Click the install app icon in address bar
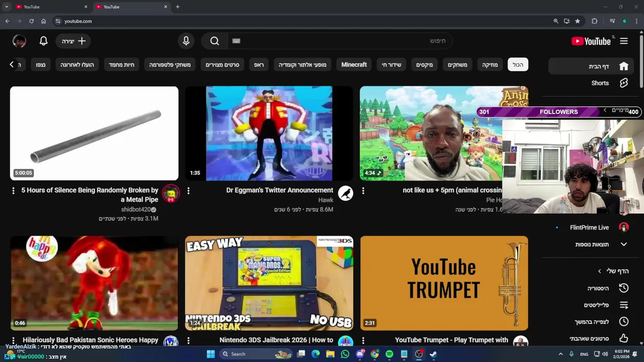This screenshot has height=362, width=644. tap(567, 21)
